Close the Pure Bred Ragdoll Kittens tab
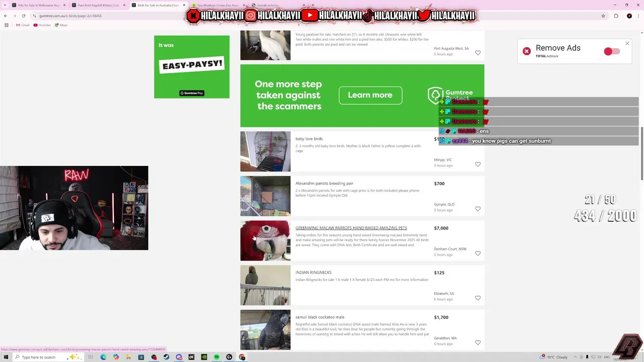Image resolution: width=644 pixels, height=362 pixels. click(124, 5)
